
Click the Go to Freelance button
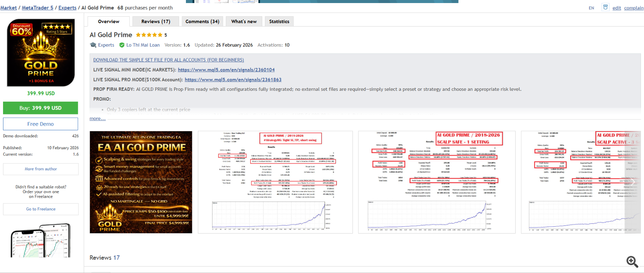point(41,209)
